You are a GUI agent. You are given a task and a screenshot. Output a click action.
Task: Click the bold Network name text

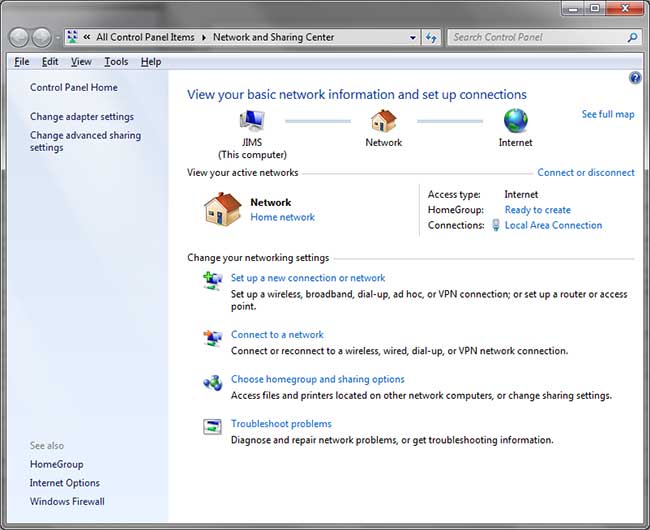[271, 202]
